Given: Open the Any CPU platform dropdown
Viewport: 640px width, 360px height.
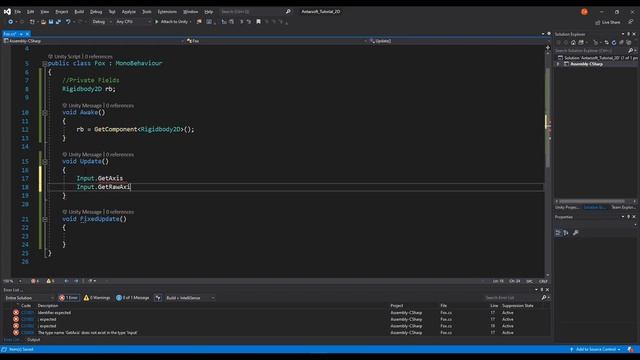Looking at the screenshot, I should click(x=133, y=22).
